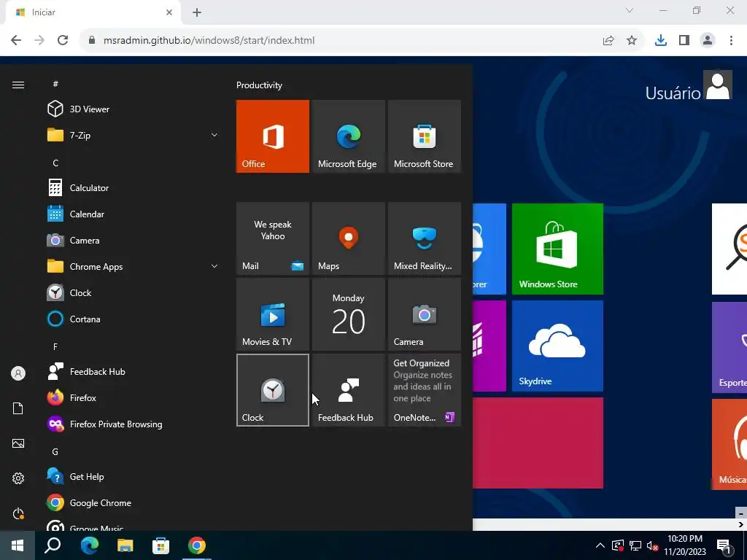Image resolution: width=747 pixels, height=560 pixels.
Task: Open Settings gear in the Start sidebar
Action: (18, 478)
